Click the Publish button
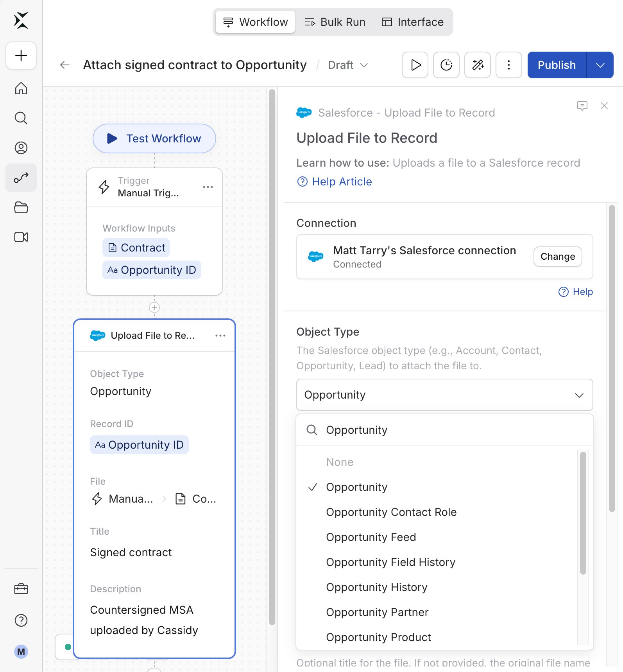623x672 pixels. tap(557, 65)
